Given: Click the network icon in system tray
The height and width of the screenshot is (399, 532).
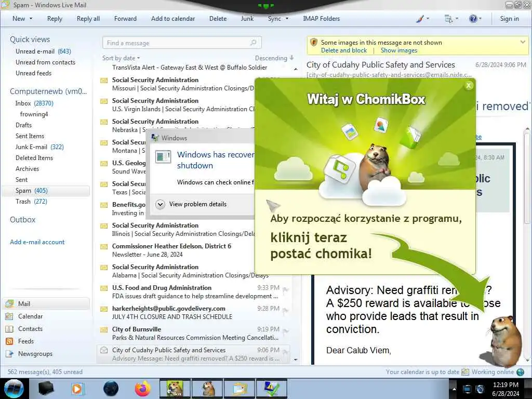Looking at the screenshot, I should click(480, 389).
